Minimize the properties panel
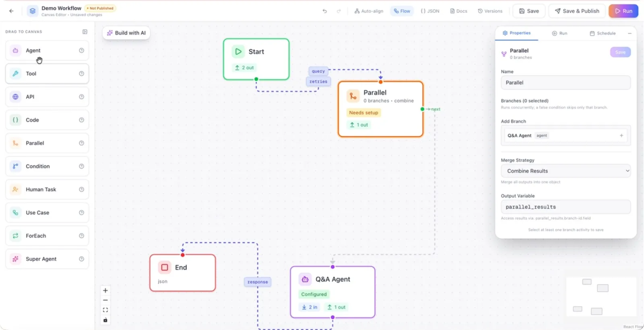 630,33
